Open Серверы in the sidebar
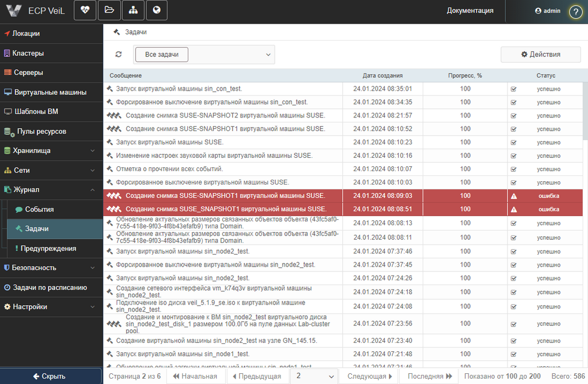Image resolution: width=588 pixels, height=384 pixels. (x=52, y=73)
